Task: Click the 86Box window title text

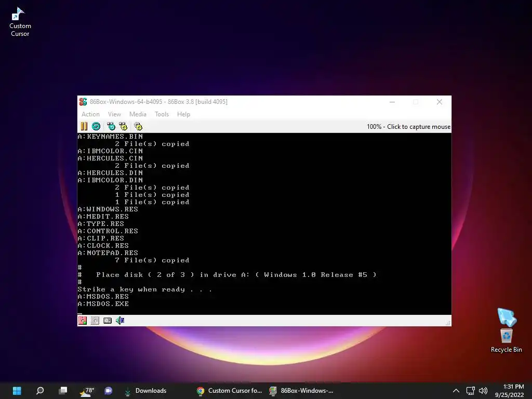Action: click(158, 101)
